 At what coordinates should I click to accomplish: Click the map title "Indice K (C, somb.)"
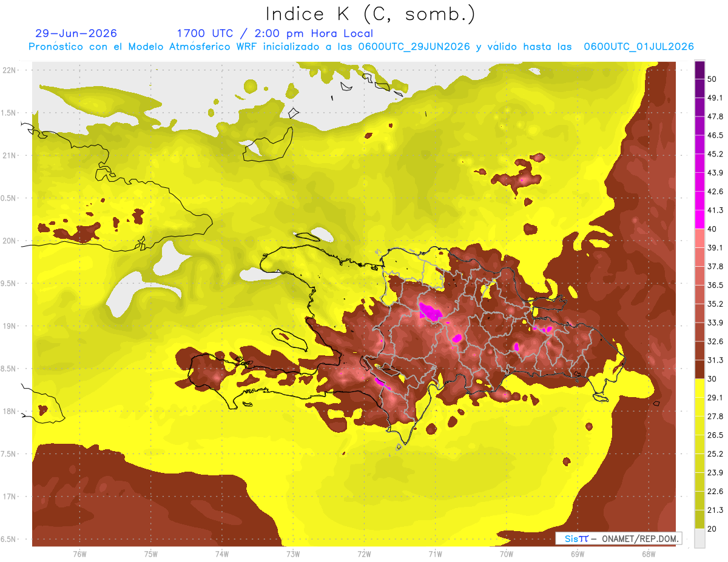pyautogui.click(x=371, y=15)
